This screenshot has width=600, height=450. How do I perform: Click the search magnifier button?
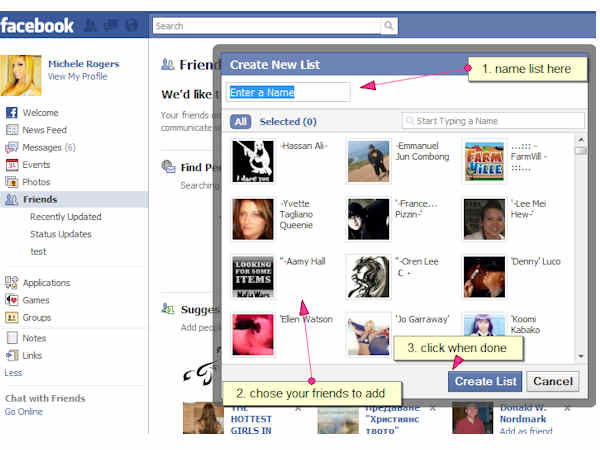tap(388, 26)
